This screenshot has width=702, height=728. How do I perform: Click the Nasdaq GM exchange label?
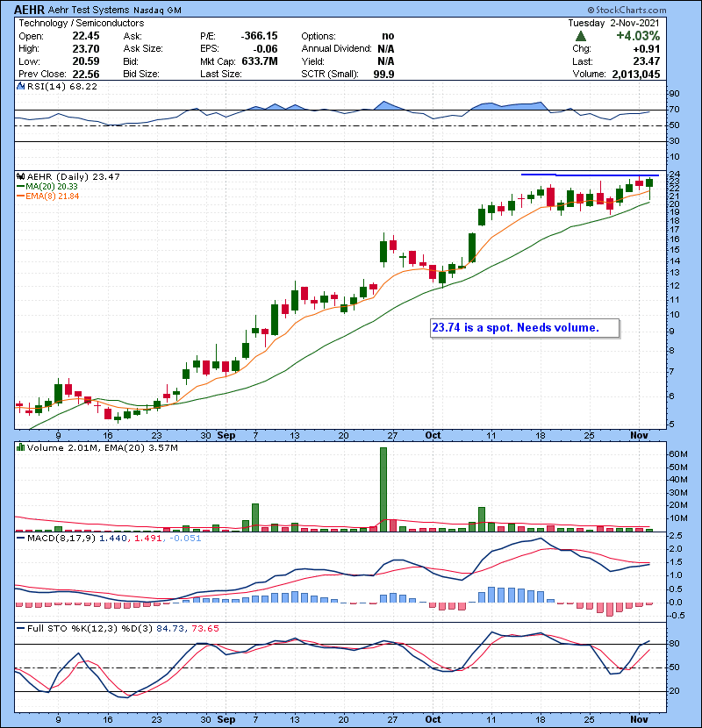coord(157,11)
